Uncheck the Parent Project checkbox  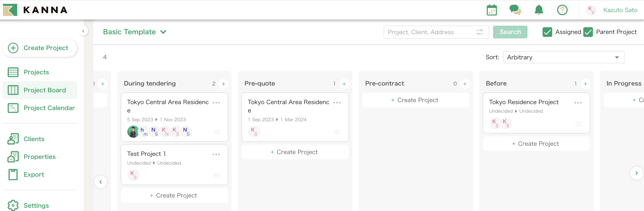[588, 32]
